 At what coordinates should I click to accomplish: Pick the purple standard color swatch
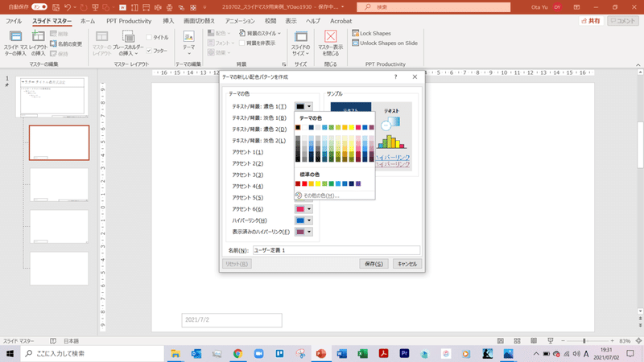(x=358, y=183)
